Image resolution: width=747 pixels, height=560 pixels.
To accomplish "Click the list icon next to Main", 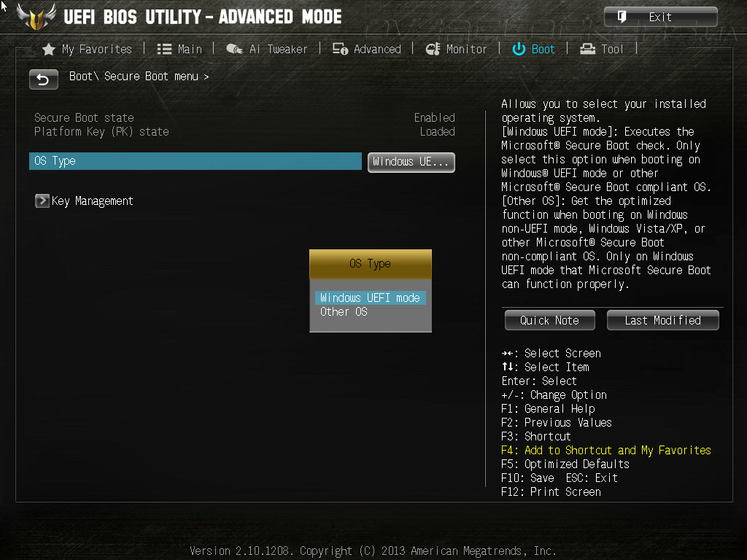I will point(164,49).
